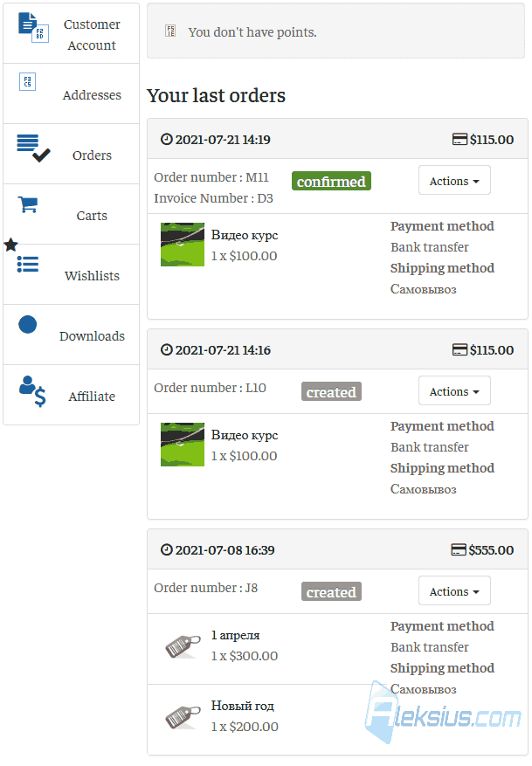
Task: Go to the Wishlists section
Action: click(x=72, y=275)
